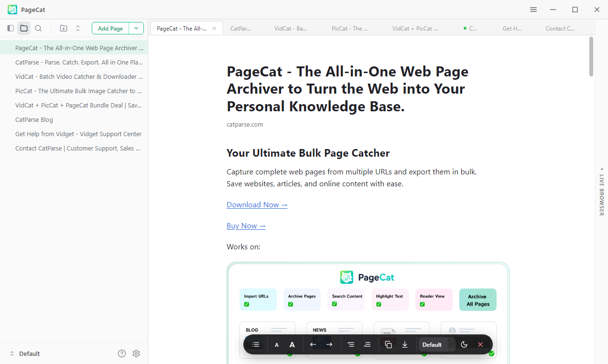Widen the reader width with right arrow
The image size is (608, 364).
(329, 344)
